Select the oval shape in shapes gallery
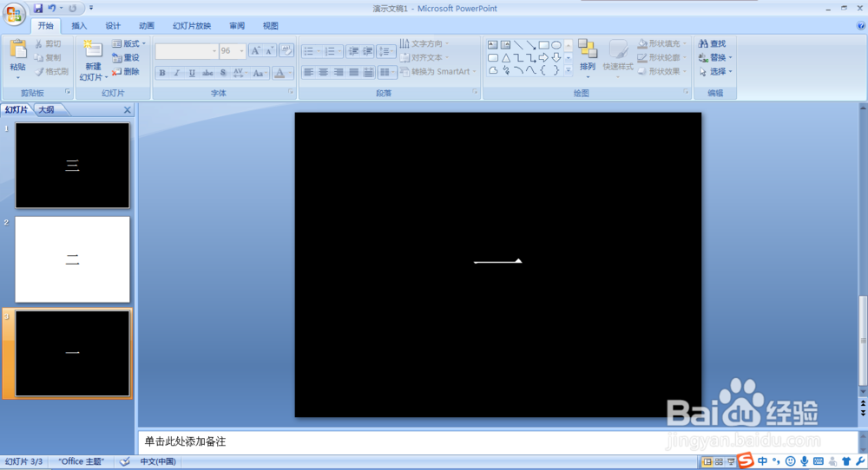The height and width of the screenshot is (470, 868). coord(556,45)
